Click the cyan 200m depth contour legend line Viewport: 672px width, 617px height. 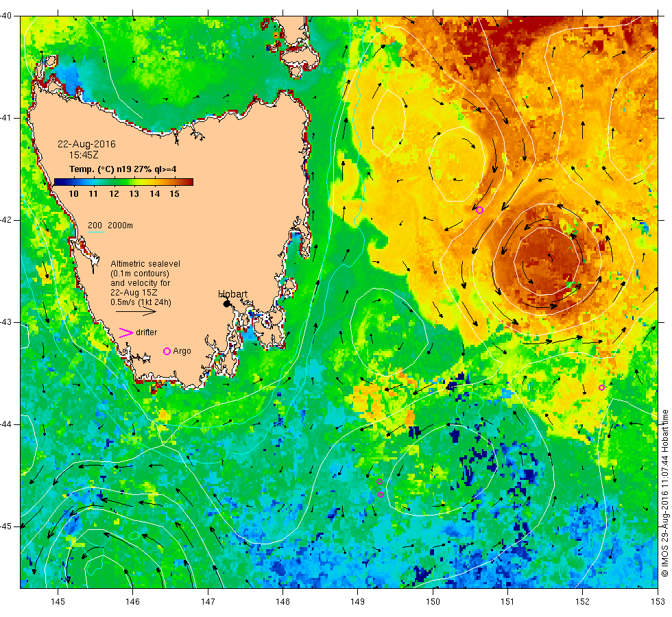coord(97,232)
